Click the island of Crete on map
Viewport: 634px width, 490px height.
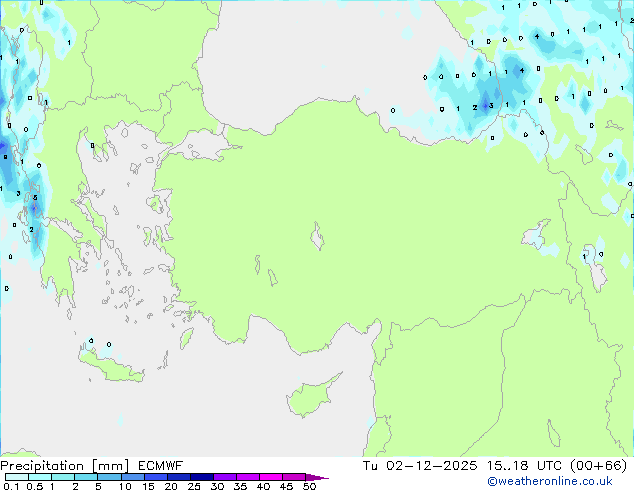[111, 366]
